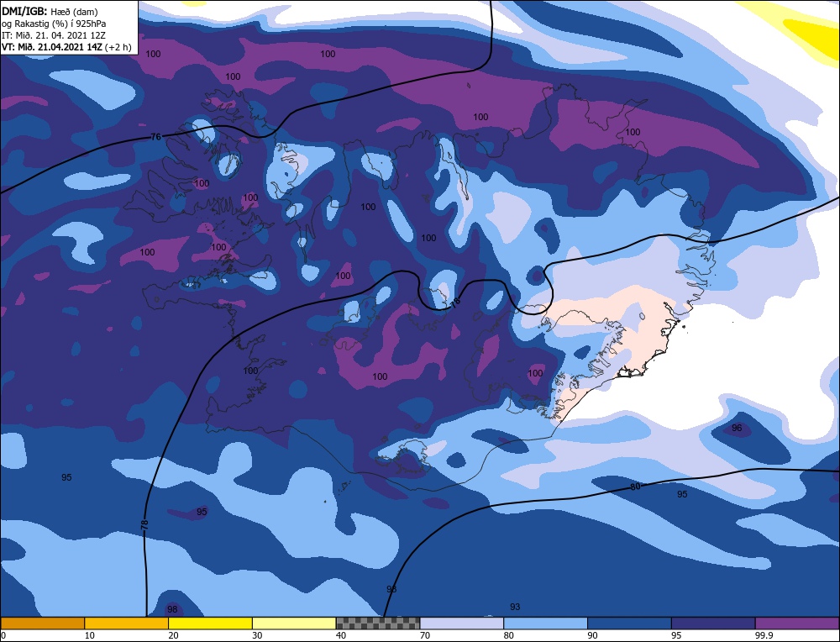This screenshot has width=840, height=642.
Task: Click the "76" height contour label
Action: (155, 137)
